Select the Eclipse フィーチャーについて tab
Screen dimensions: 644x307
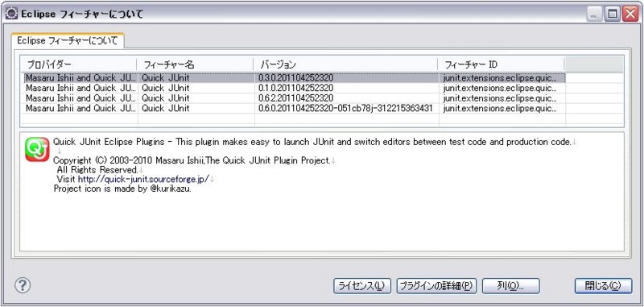tap(68, 40)
